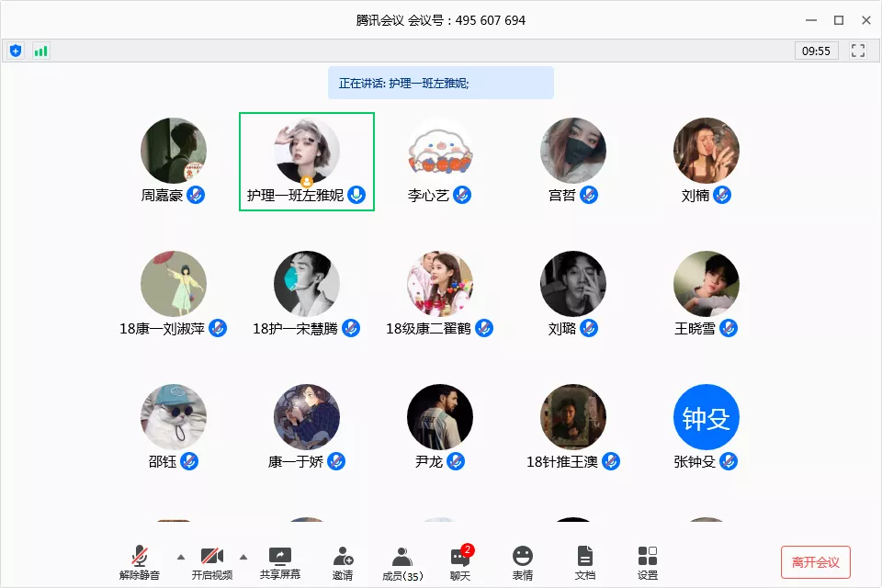
Task: Select 王晓雪 avatar
Action: [x=706, y=284]
